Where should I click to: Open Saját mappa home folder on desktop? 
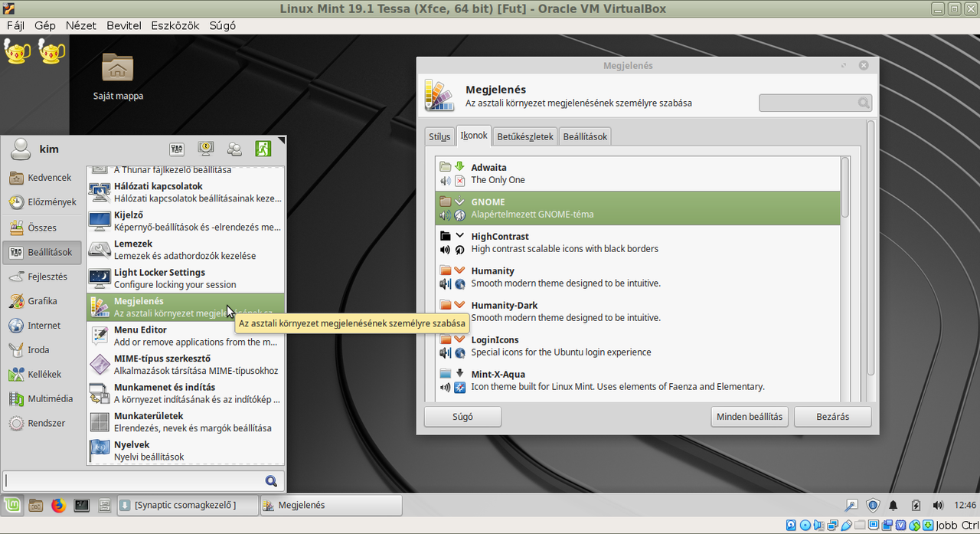(x=118, y=77)
